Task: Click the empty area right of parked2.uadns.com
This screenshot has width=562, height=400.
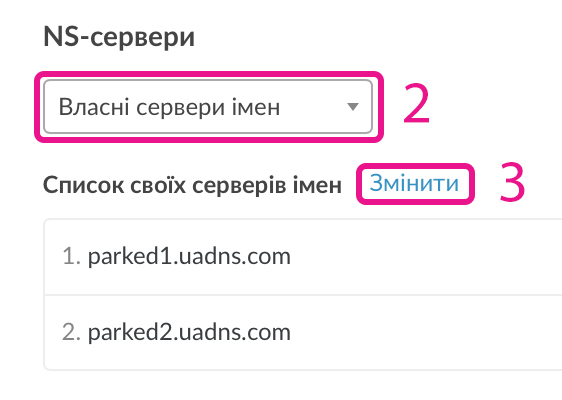Action: pyautogui.click(x=427, y=332)
